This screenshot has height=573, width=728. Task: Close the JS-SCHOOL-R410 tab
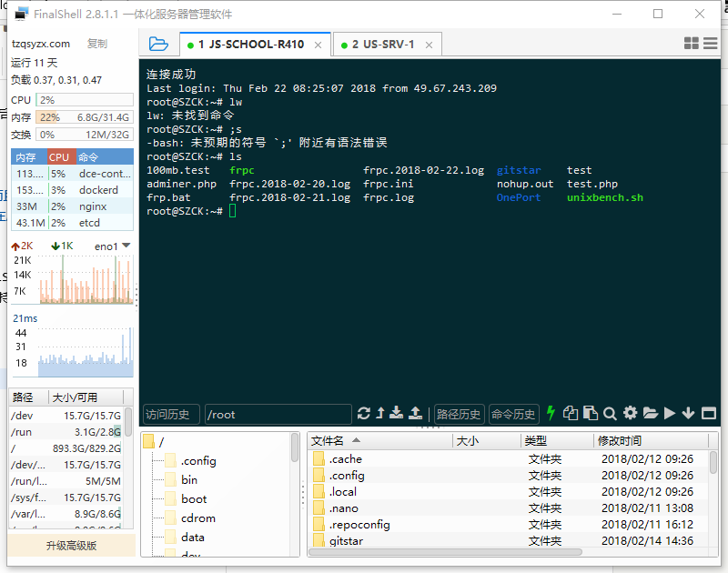[x=318, y=45]
